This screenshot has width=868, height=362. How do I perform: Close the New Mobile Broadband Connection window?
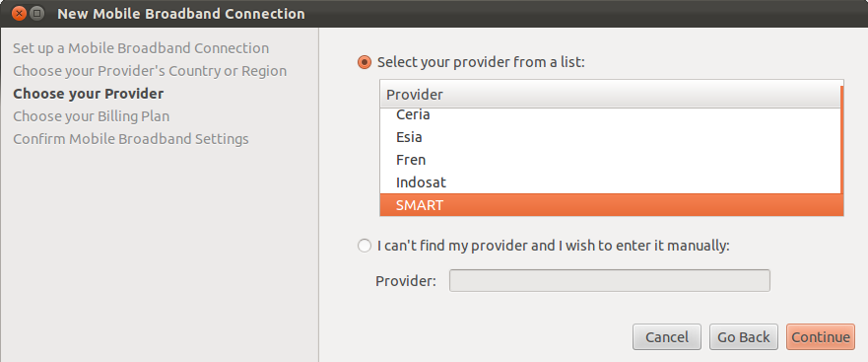pyautogui.click(x=19, y=13)
